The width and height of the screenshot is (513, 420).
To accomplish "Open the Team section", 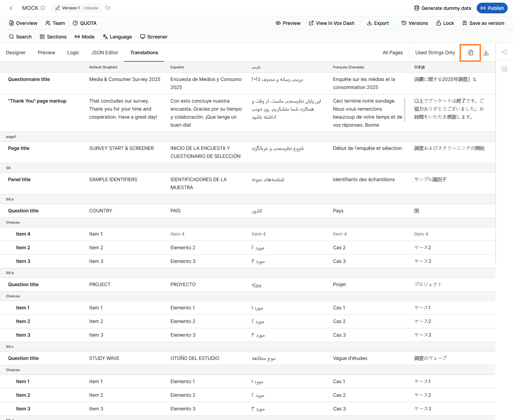I will (55, 23).
